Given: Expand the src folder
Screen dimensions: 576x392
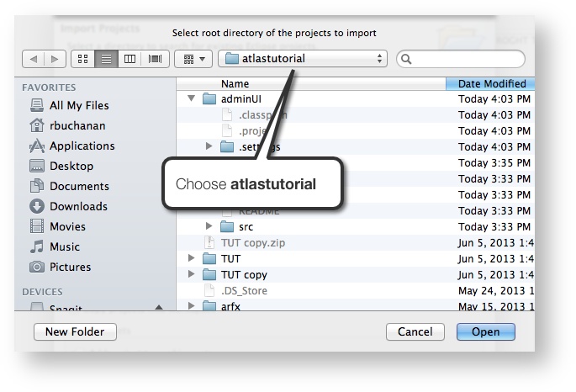Looking at the screenshot, I should (209, 226).
